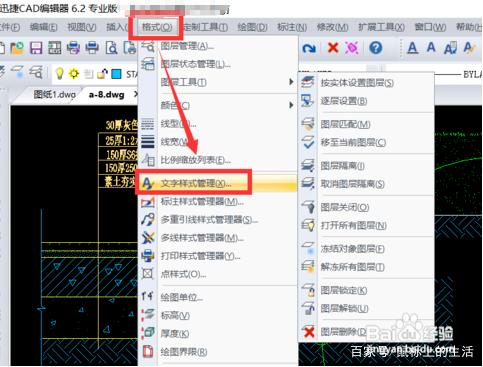Viewport: 483px width, 367px height.
Task: Open 打印样式管理器(Y) print styles
Action: click(x=200, y=256)
